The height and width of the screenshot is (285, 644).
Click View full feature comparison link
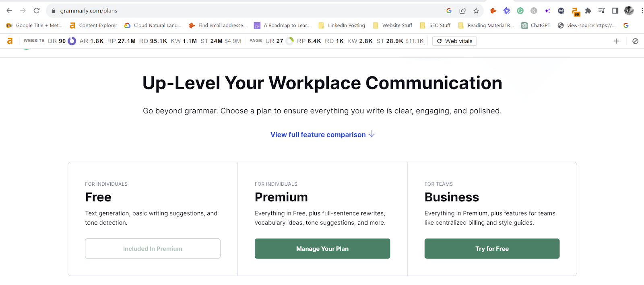point(322,134)
